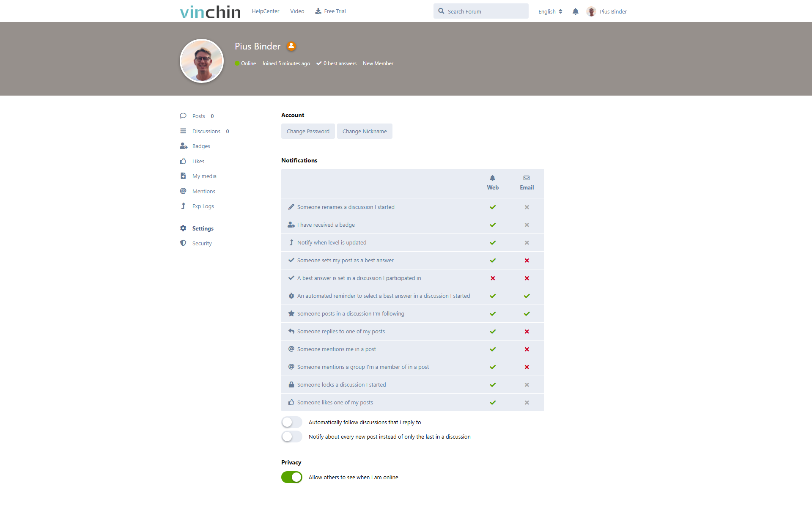Click the Change Nickname button
The height and width of the screenshot is (519, 812).
365,131
